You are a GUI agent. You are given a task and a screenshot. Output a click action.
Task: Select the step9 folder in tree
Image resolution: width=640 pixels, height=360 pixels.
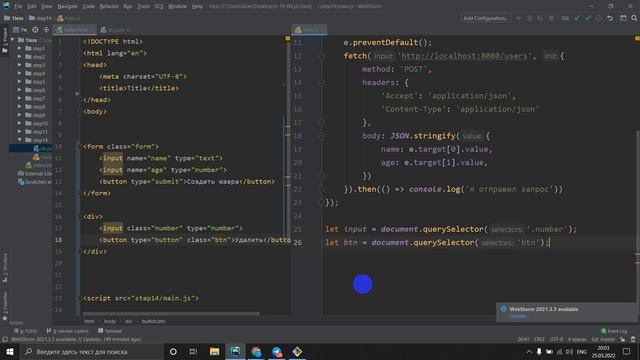[x=35, y=115]
